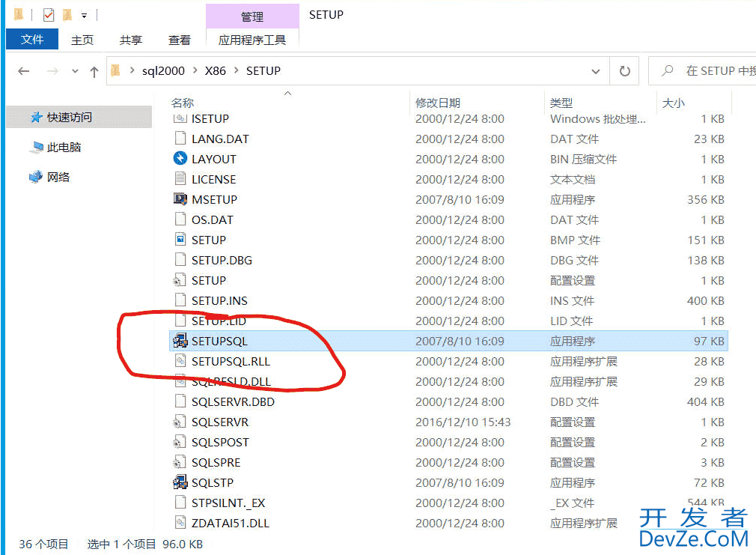This screenshot has width=756, height=555.
Task: Sort by the 名称 column header
Action: point(183,103)
